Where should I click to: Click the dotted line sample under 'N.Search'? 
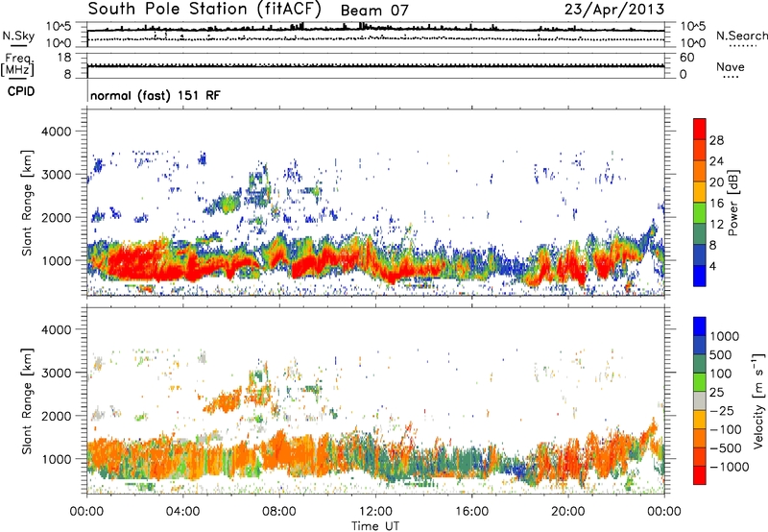[x=743, y=46]
